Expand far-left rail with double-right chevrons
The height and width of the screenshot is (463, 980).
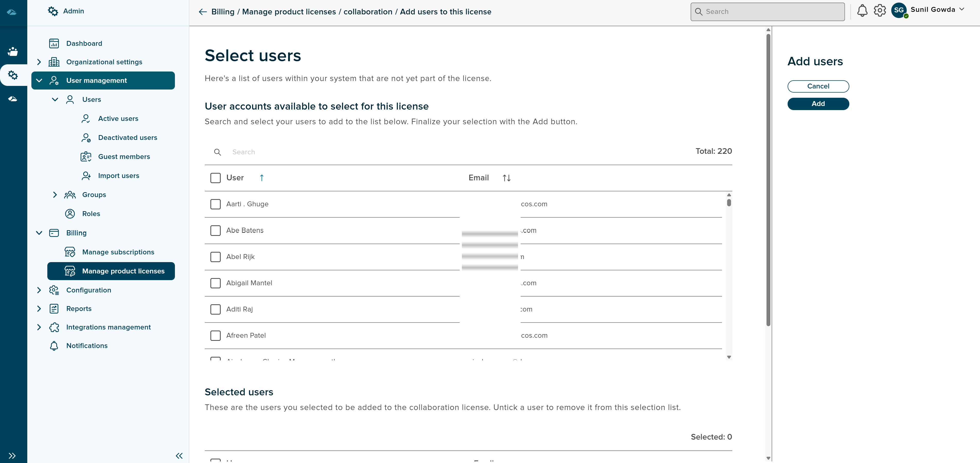(12, 455)
